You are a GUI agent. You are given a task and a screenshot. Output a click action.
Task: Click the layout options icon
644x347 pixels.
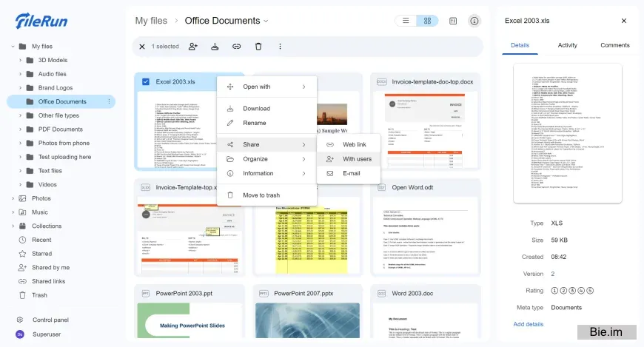click(453, 21)
